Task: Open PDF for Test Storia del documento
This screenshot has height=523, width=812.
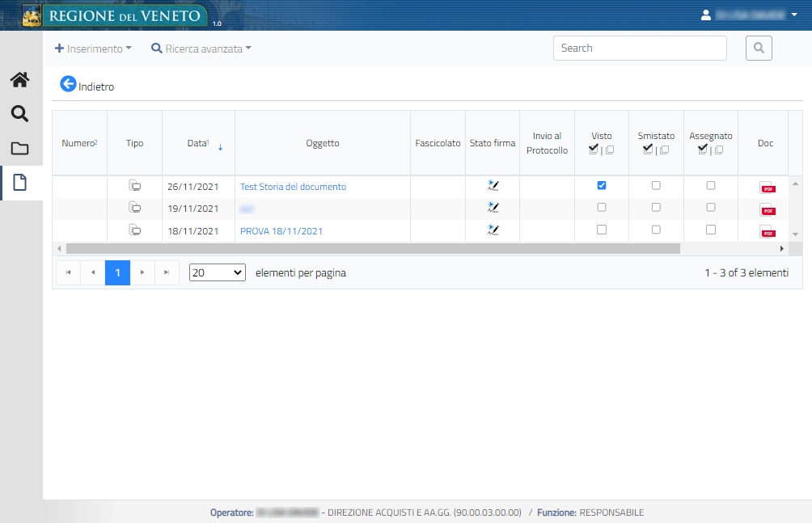Action: pos(767,188)
